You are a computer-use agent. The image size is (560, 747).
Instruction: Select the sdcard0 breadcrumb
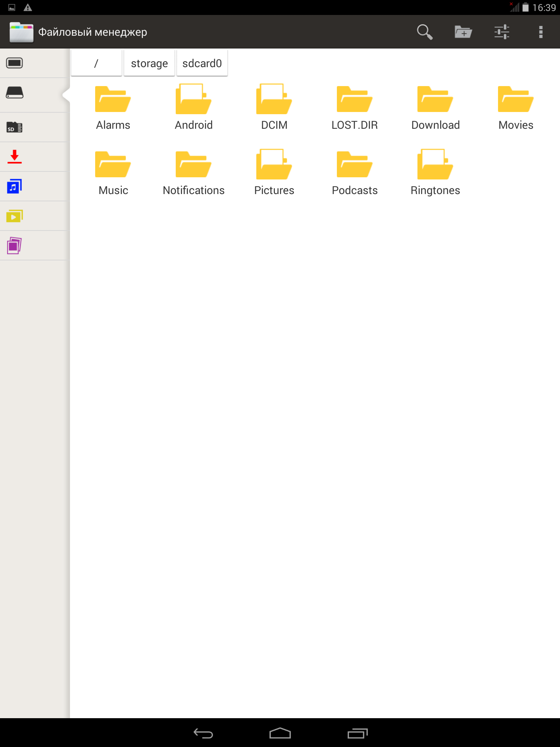[202, 63]
